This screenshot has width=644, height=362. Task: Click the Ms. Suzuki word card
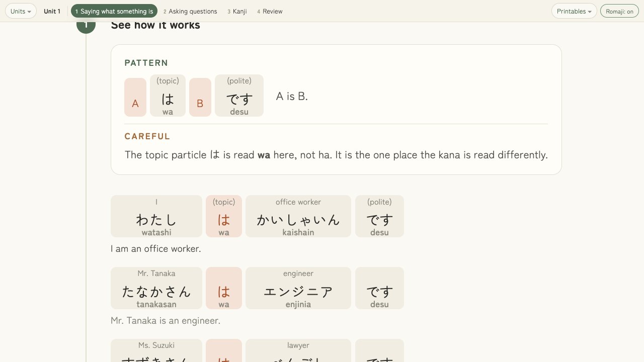tap(156, 350)
